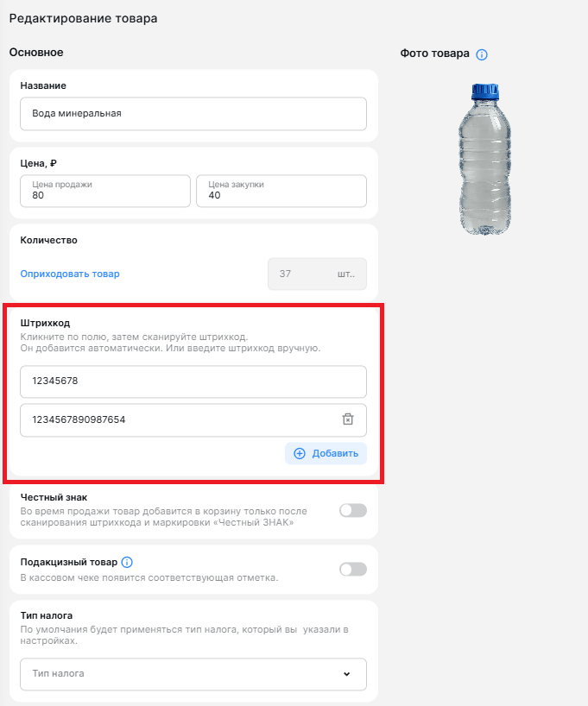Screen dimensions: 588x706
Task: Click the Штрихкод section title
Action: pyautogui.click(x=45, y=323)
